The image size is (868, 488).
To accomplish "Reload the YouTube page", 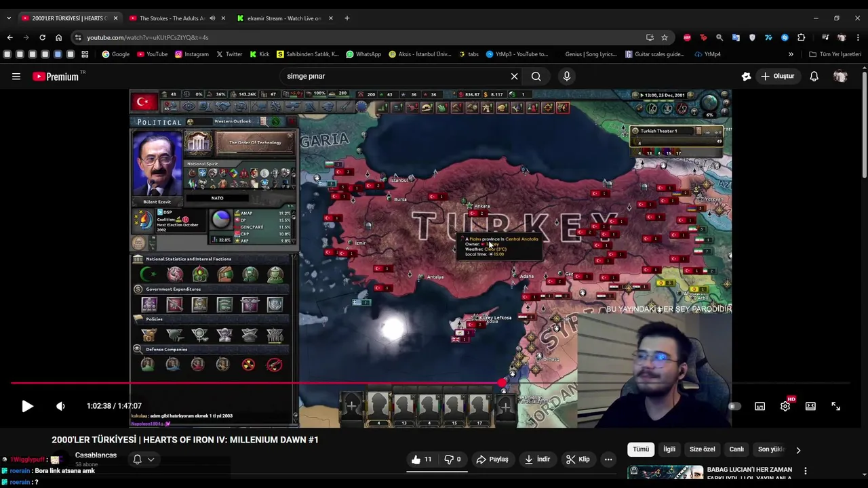I will pos(42,37).
